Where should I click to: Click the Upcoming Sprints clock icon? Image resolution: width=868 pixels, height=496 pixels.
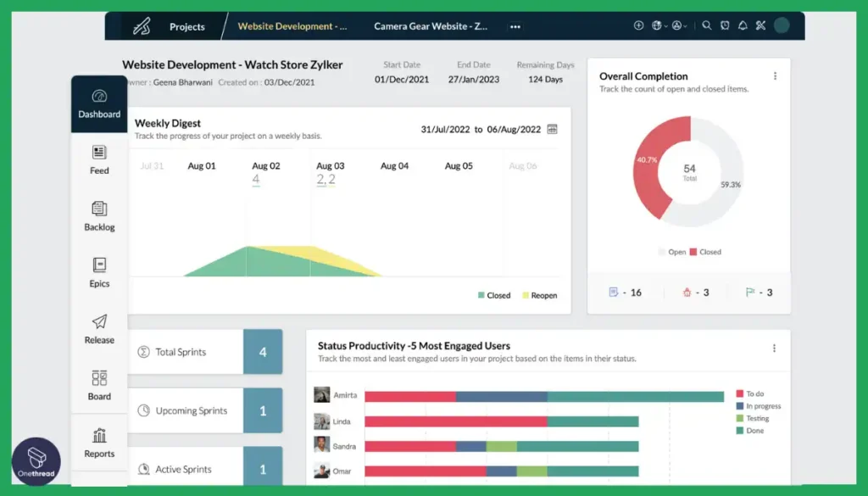click(x=143, y=410)
